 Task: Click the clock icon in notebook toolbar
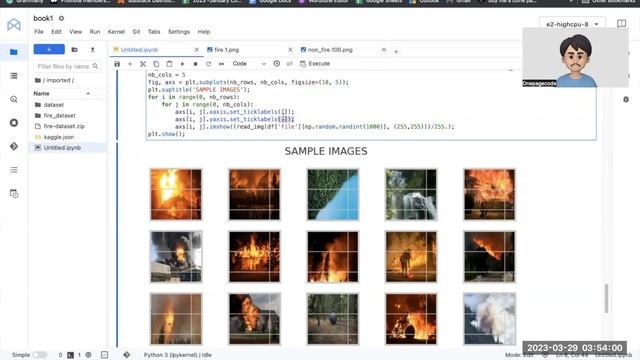pyautogui.click(x=277, y=64)
